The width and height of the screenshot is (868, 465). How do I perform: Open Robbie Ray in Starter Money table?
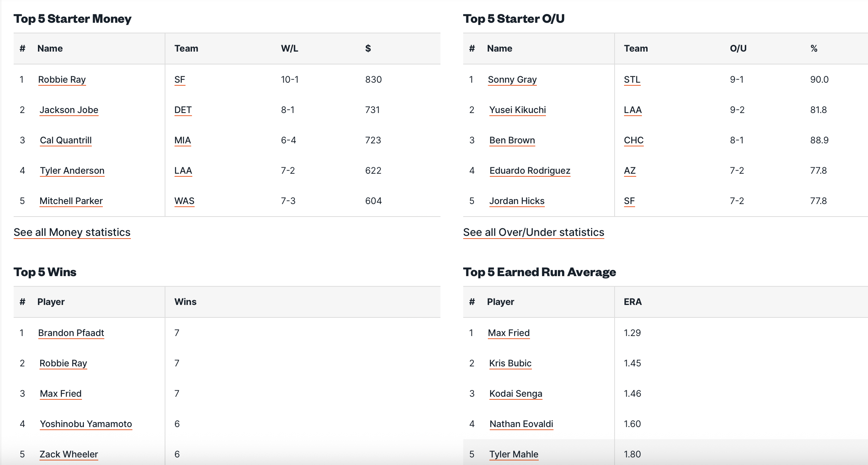[x=62, y=80]
